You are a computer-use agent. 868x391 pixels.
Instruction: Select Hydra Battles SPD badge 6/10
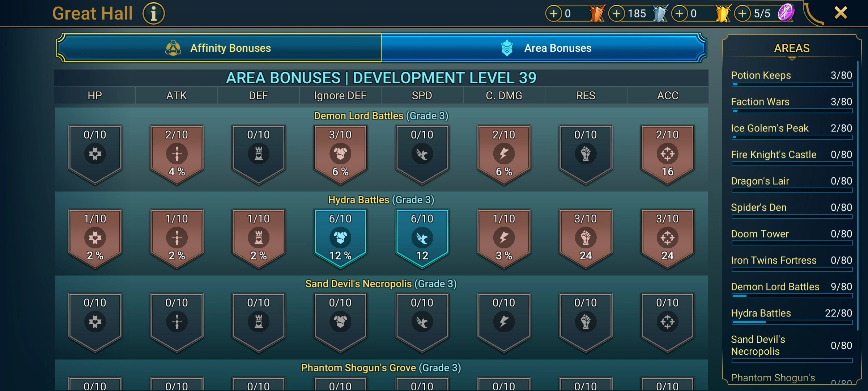(422, 239)
